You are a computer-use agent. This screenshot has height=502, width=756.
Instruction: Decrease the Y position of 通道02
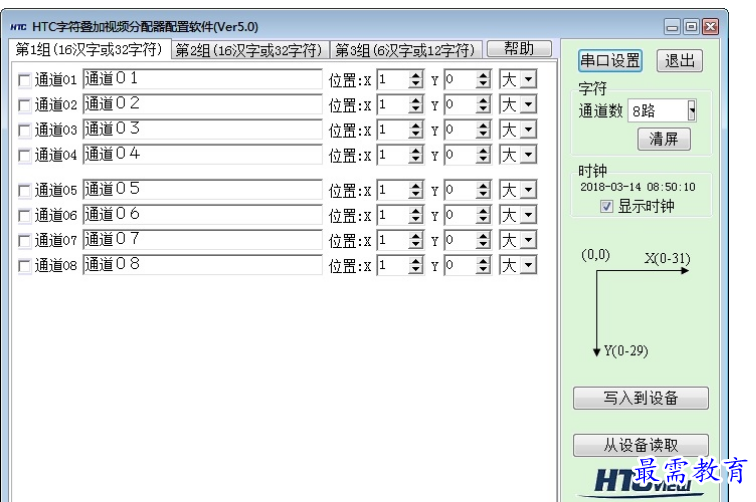(483, 109)
